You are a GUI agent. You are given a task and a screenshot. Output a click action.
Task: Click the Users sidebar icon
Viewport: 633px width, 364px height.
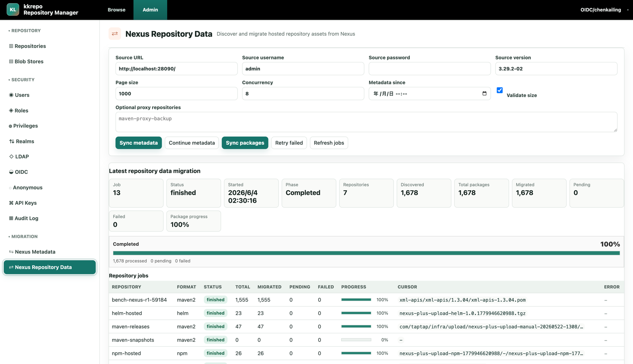point(11,95)
